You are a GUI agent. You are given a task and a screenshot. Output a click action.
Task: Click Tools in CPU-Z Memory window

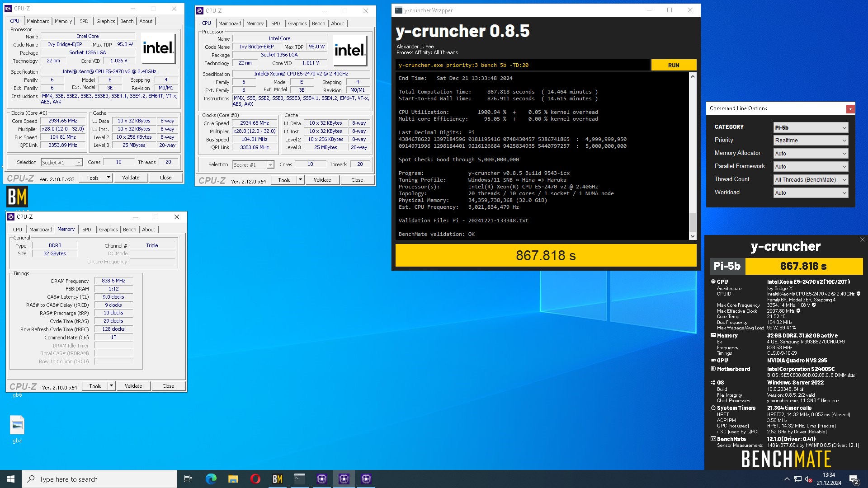[95, 386]
